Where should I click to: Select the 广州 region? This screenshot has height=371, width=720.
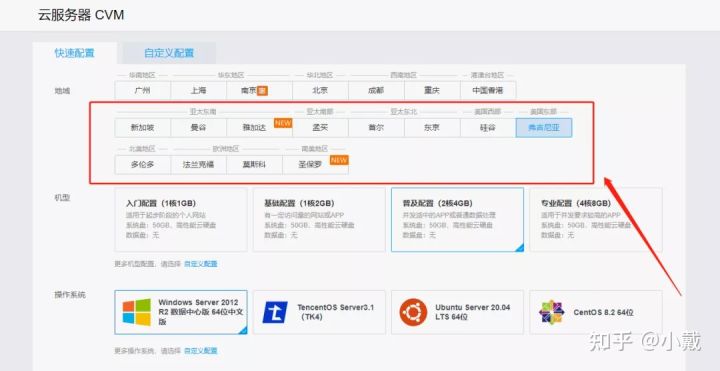pos(142,90)
